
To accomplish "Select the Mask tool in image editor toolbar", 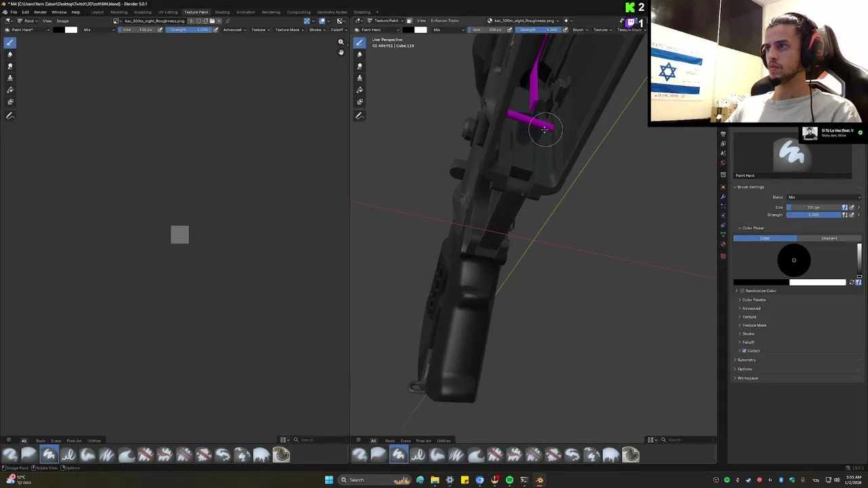I will [x=9, y=102].
